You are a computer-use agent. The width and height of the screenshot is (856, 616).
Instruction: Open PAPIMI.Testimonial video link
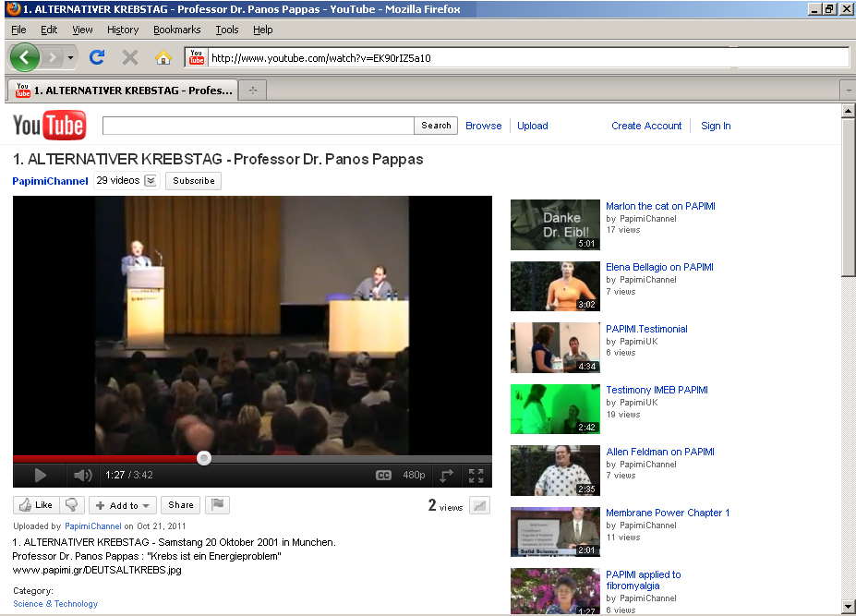[x=646, y=329]
